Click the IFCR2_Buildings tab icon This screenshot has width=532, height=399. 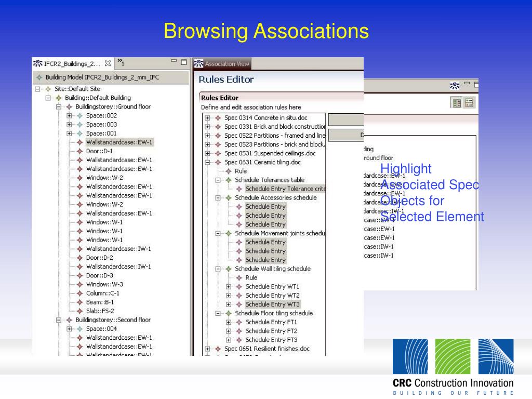(37, 63)
